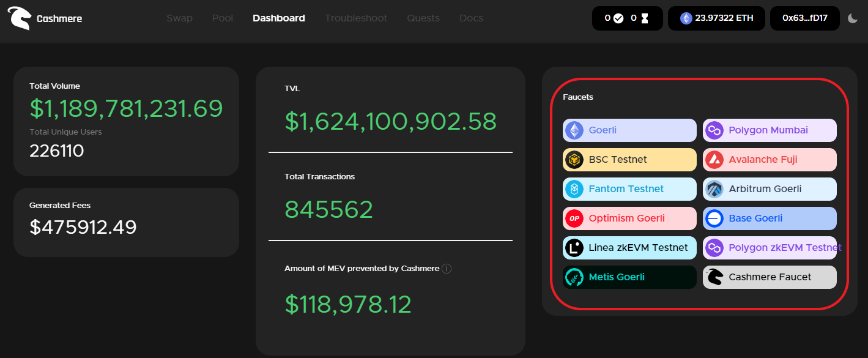Open the Polygon Mumbai faucet

(770, 130)
